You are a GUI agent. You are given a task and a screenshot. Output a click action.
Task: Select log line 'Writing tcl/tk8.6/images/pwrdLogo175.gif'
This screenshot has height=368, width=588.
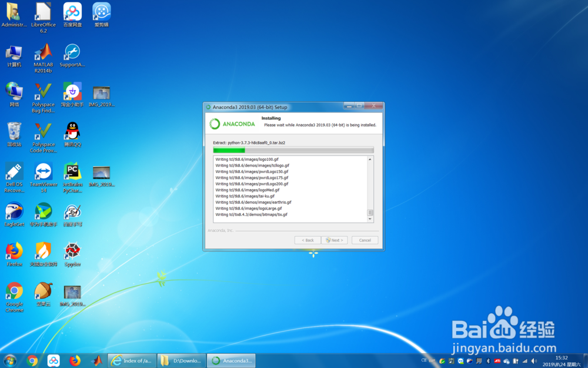(252, 178)
